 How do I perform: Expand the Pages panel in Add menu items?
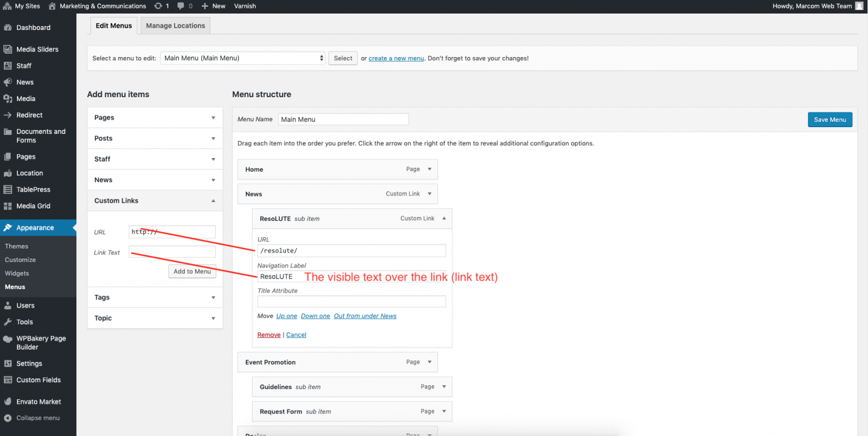point(213,117)
